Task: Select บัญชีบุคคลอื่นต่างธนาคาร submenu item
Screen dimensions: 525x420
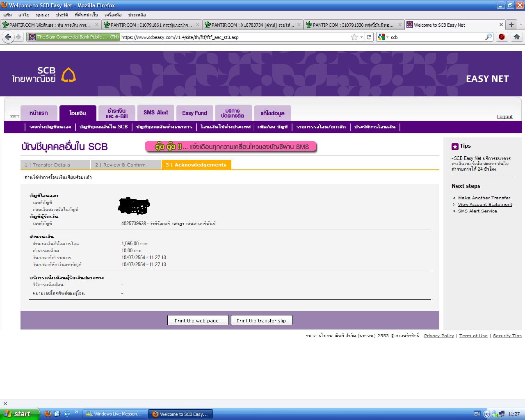Action: click(164, 127)
